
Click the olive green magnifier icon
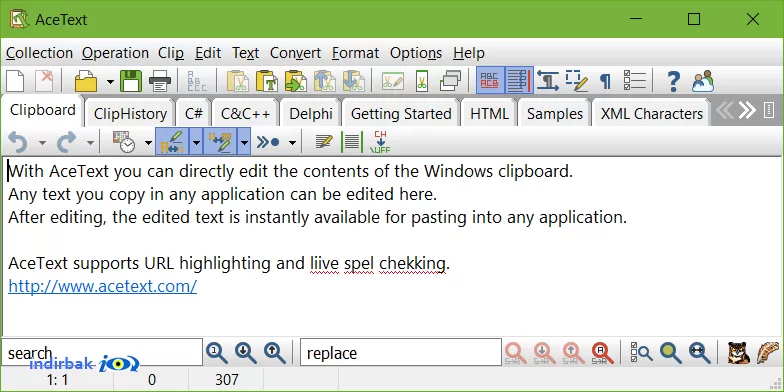tap(670, 353)
